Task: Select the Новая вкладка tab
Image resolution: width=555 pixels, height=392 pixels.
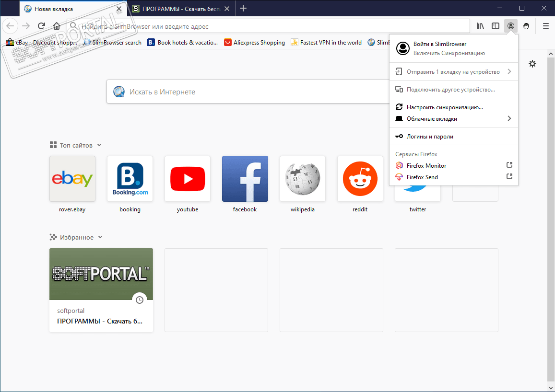Action: [x=72, y=9]
